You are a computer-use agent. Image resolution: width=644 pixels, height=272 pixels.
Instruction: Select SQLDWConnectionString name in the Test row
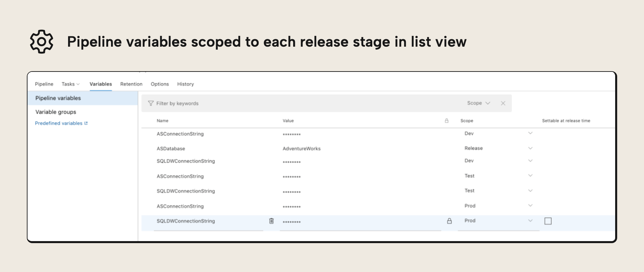coord(186,191)
